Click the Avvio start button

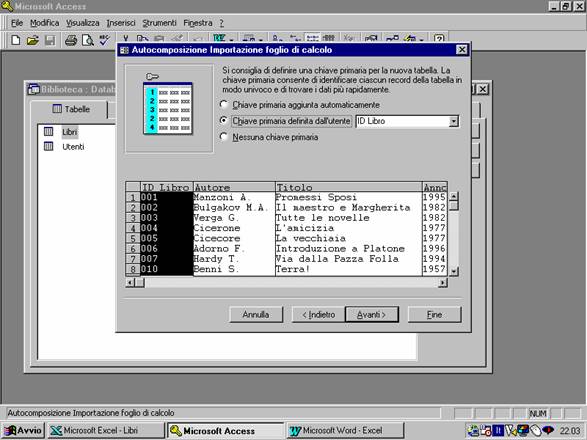point(23,430)
